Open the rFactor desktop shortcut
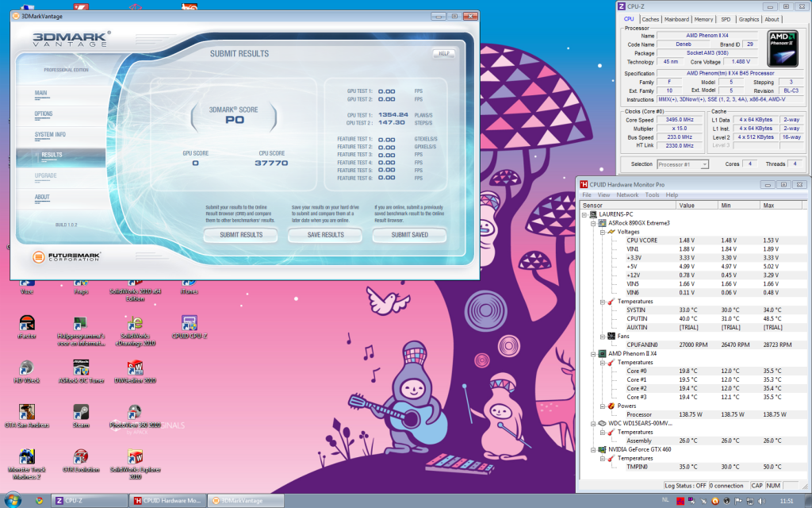Image resolution: width=812 pixels, height=508 pixels. click(x=27, y=327)
